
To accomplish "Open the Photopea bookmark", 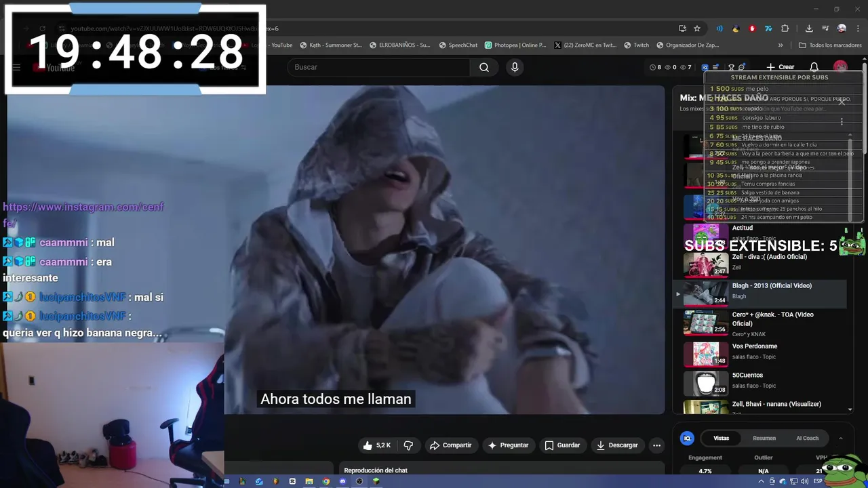I will (x=515, y=45).
